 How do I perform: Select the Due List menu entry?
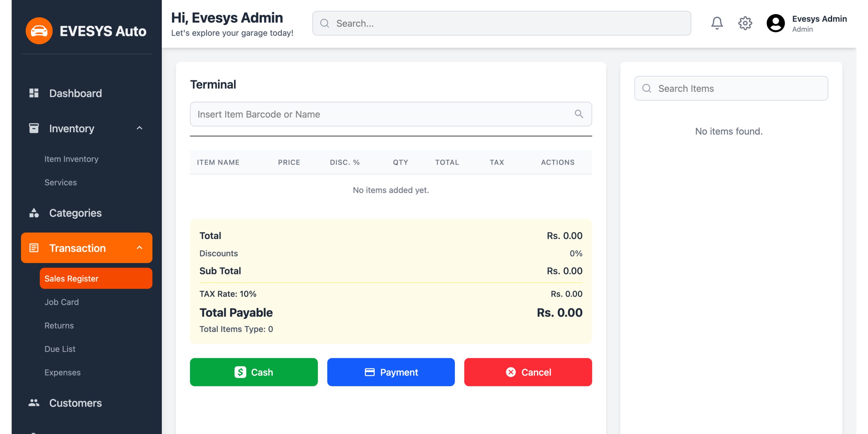(x=60, y=349)
